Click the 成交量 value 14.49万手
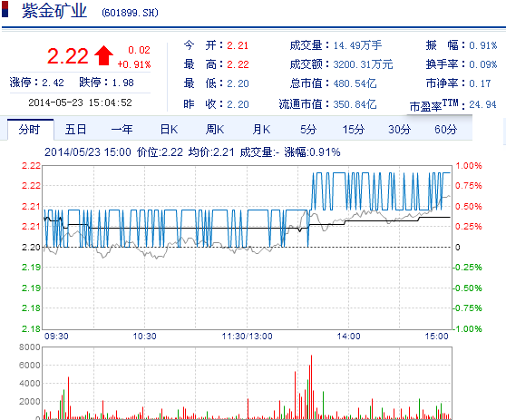 pos(357,45)
